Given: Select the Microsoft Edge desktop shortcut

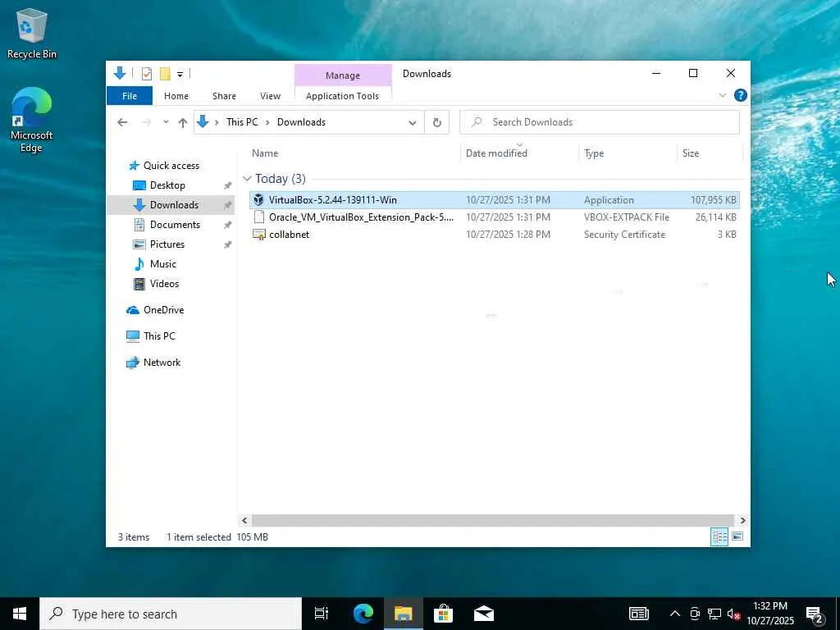Looking at the screenshot, I should click(x=32, y=120).
